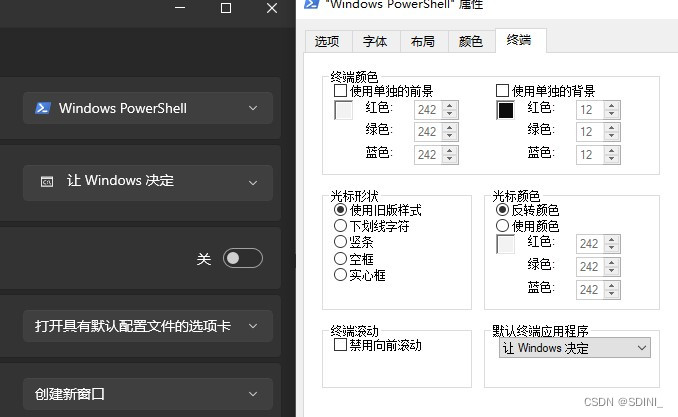Decrease background 绿色 value with down arrow
The width and height of the screenshot is (678, 417).
tap(611, 136)
